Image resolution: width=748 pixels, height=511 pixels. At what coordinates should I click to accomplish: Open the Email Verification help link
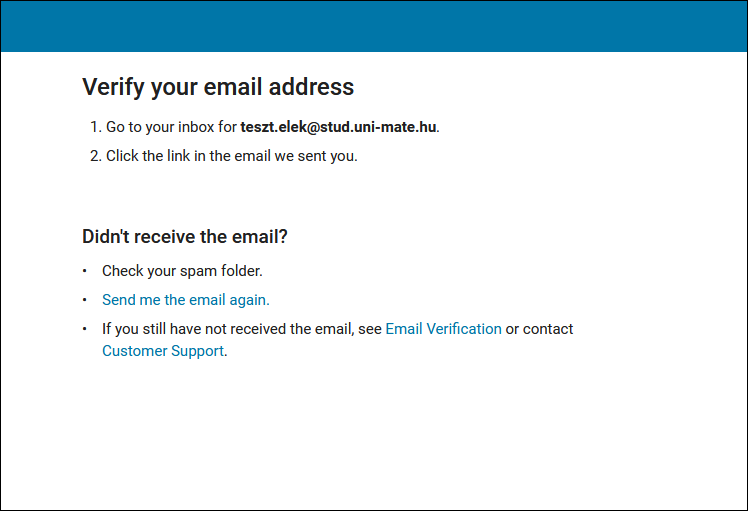pyautogui.click(x=443, y=329)
